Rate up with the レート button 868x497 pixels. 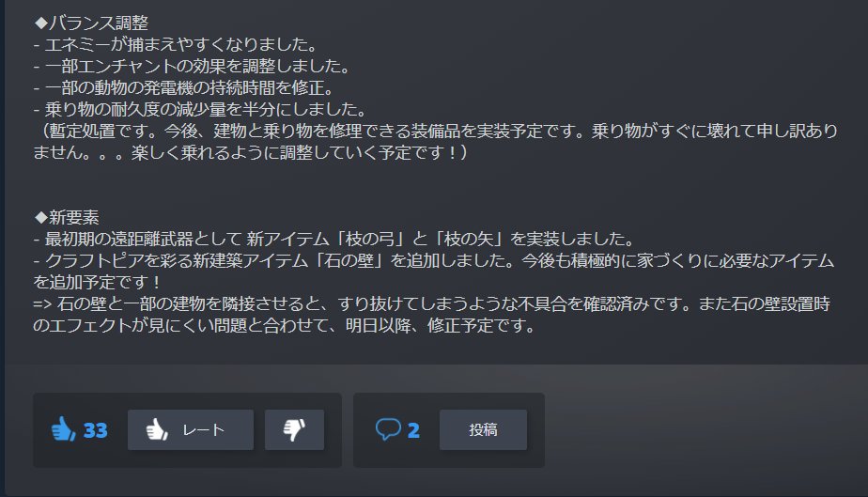point(191,430)
